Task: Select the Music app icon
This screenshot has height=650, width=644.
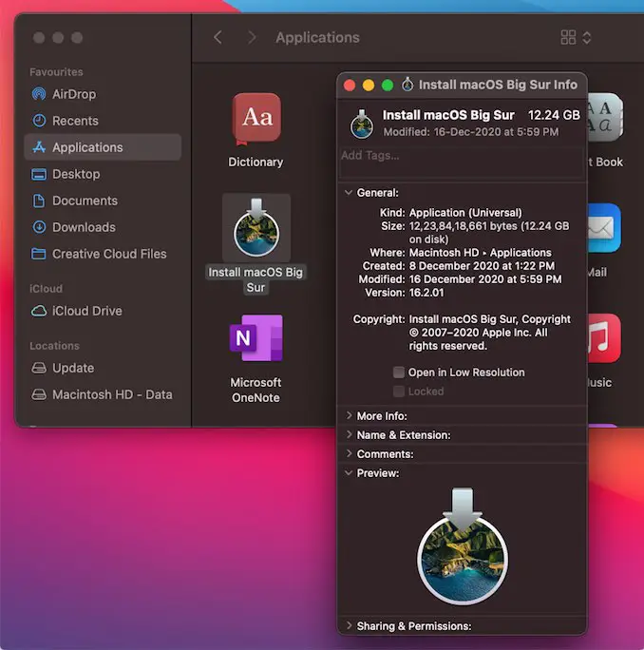Action: pos(605,338)
